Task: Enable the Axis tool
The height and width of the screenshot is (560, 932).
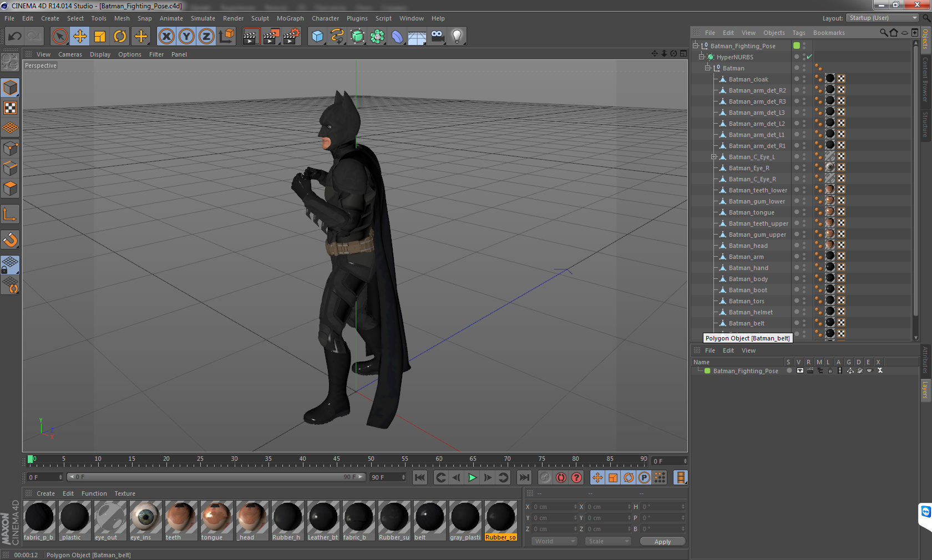Action: click(x=11, y=215)
